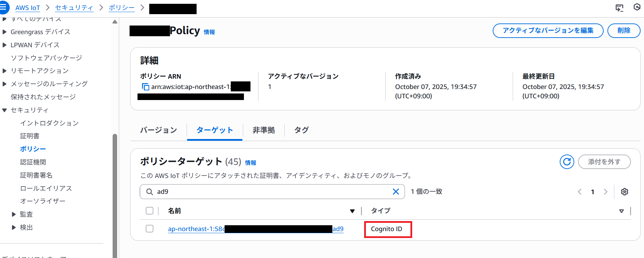The width and height of the screenshot is (644, 258).
Task: Sort by タイプ column arrow
Action: [x=621, y=211]
